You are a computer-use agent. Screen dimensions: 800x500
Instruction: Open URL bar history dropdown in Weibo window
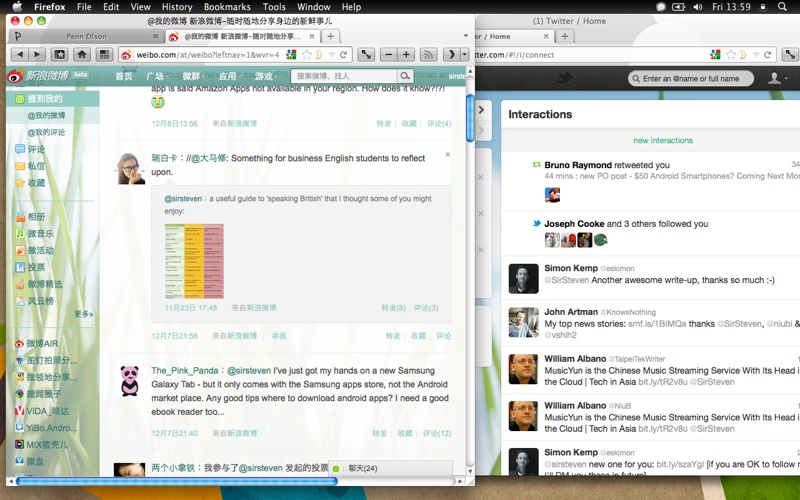(x=332, y=55)
